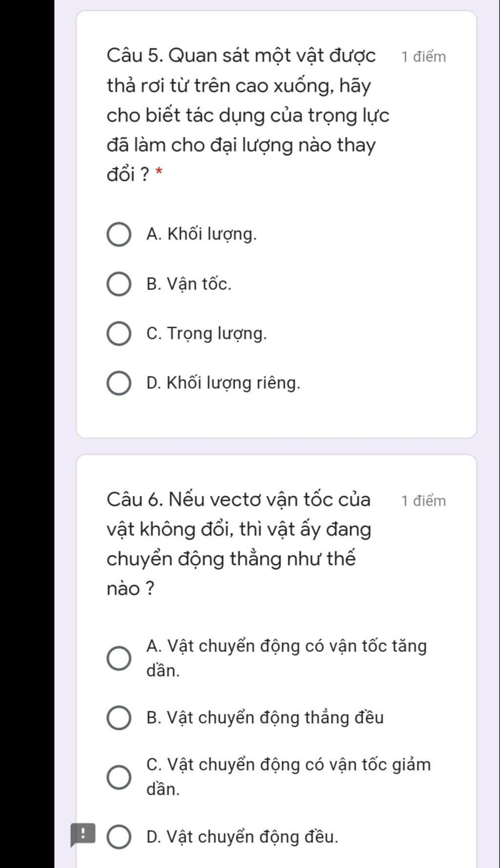Select radio button B. Vận tốc
Viewport: 500px width, 868px height.
pos(119,285)
